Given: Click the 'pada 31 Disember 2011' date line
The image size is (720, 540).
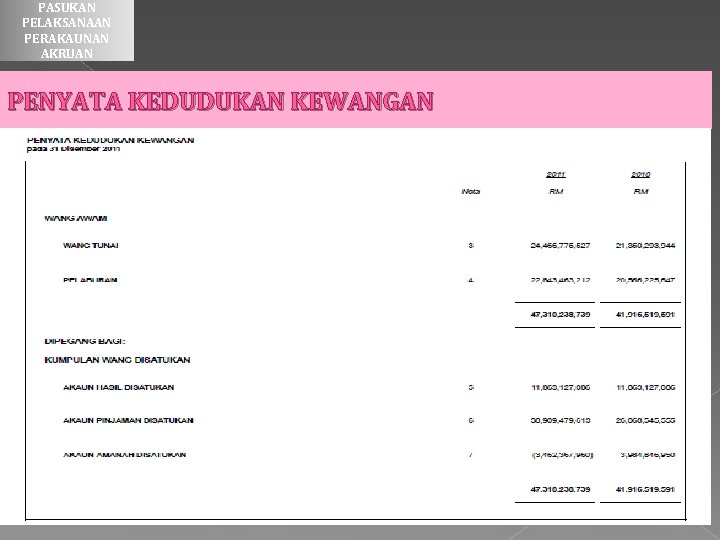Looking at the screenshot, I should (x=73, y=149).
